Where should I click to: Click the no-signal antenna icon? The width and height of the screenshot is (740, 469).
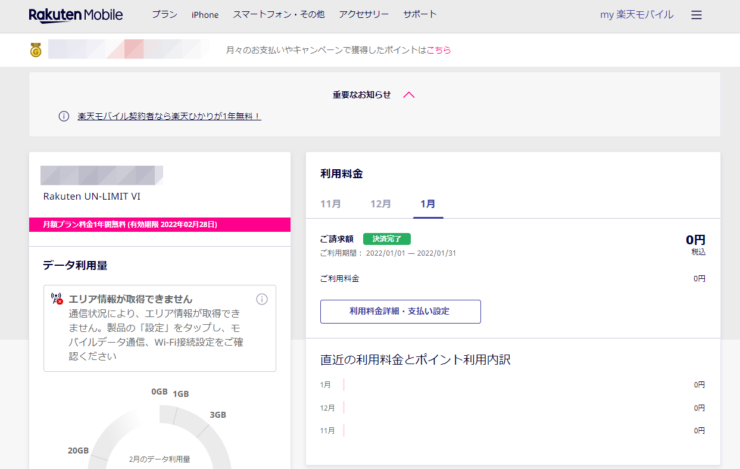pos(57,299)
